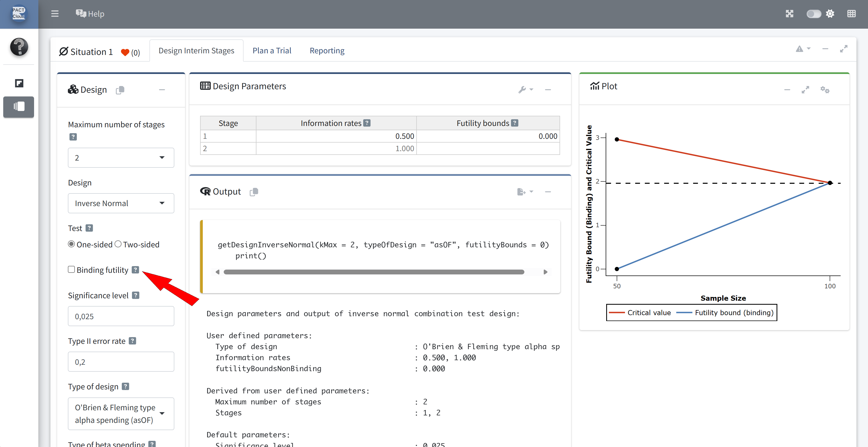Open the Type of design dropdown
This screenshot has width=868, height=447.
click(x=121, y=414)
